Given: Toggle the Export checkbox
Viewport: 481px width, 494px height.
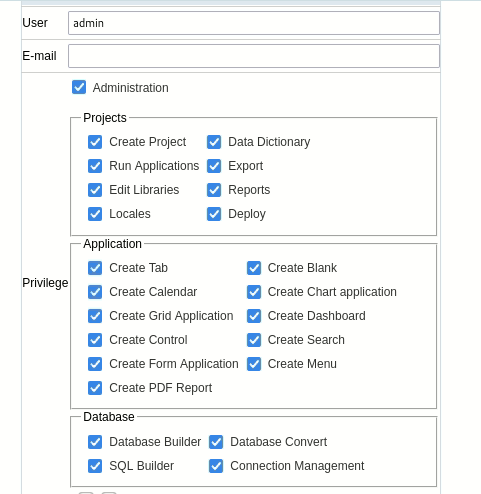Looking at the screenshot, I should tap(214, 166).
